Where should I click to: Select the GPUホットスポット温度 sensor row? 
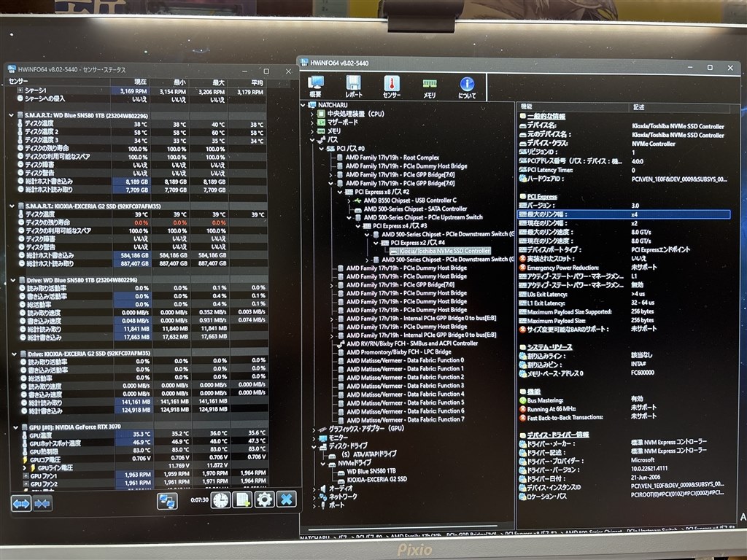[144, 443]
